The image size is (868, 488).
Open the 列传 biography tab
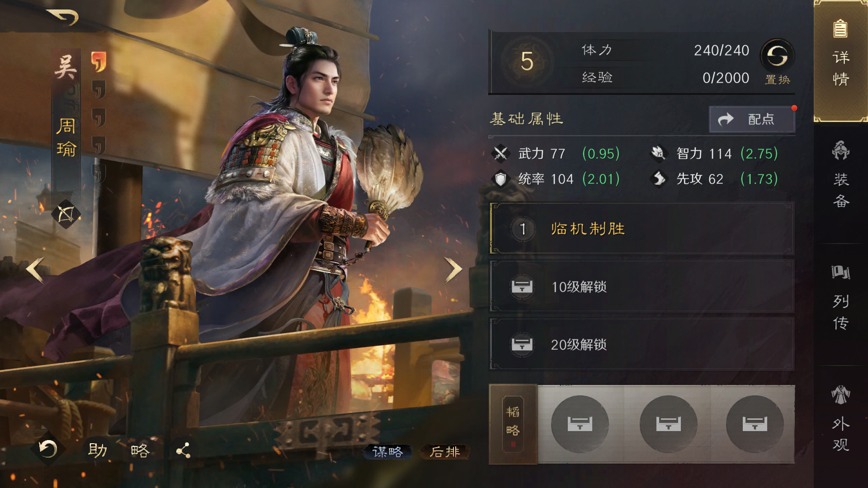coord(841,297)
